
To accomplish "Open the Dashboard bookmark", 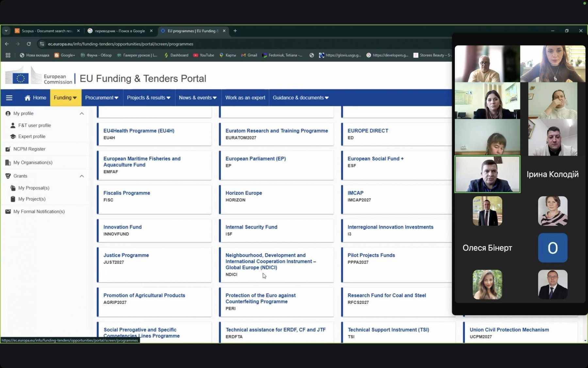I will tap(176, 55).
